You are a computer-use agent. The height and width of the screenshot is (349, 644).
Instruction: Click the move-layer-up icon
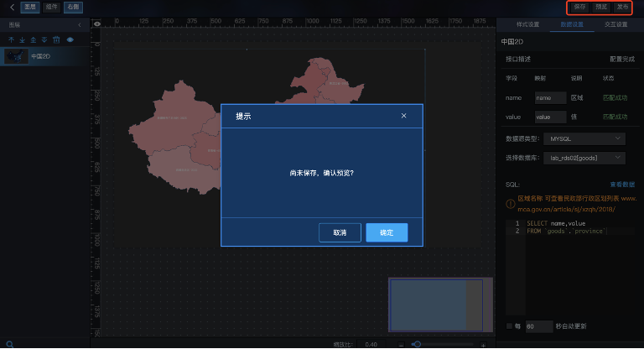click(x=11, y=40)
